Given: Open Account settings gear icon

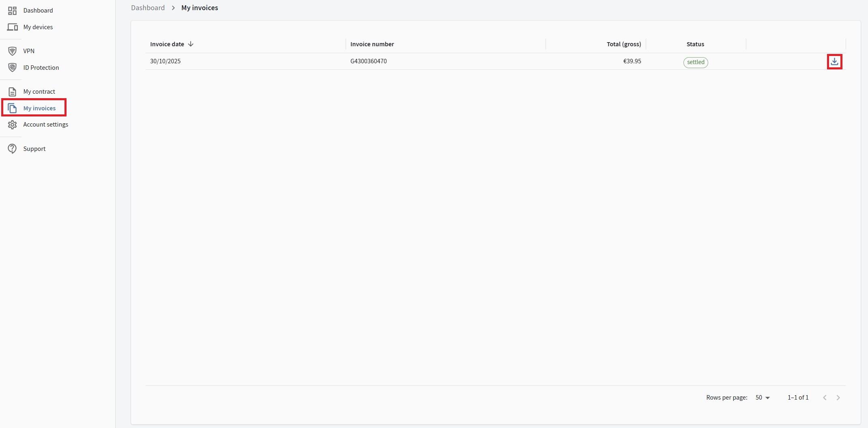Looking at the screenshot, I should tap(12, 125).
